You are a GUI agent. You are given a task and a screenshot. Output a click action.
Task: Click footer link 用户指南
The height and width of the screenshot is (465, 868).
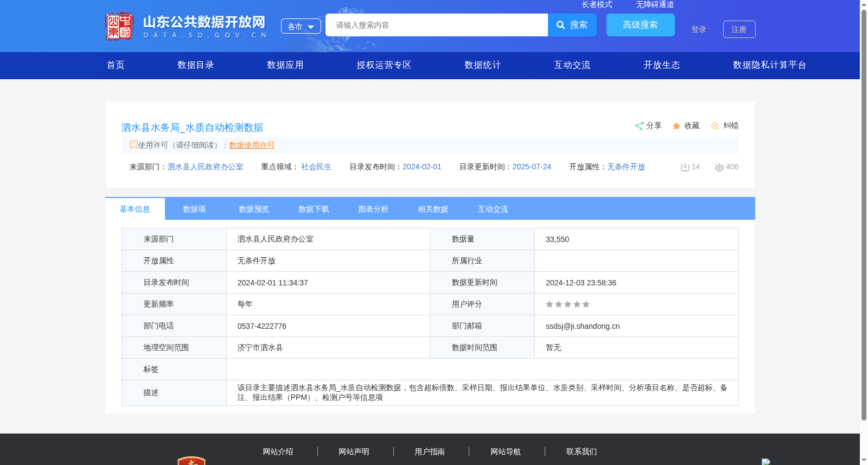tap(430, 451)
